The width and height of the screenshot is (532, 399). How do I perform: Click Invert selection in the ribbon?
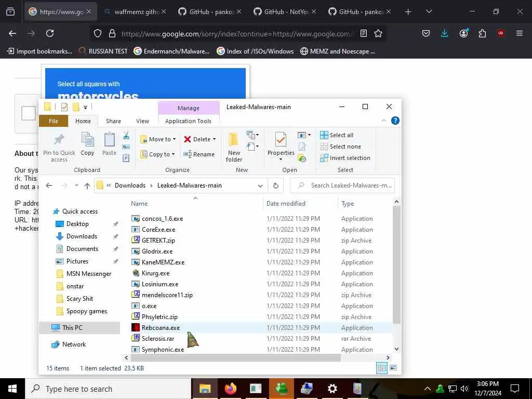345,158
